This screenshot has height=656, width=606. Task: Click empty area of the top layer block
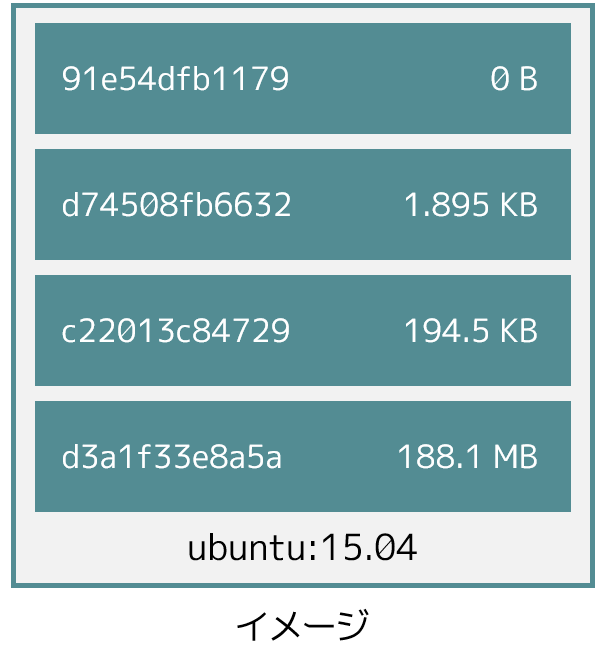click(x=389, y=79)
